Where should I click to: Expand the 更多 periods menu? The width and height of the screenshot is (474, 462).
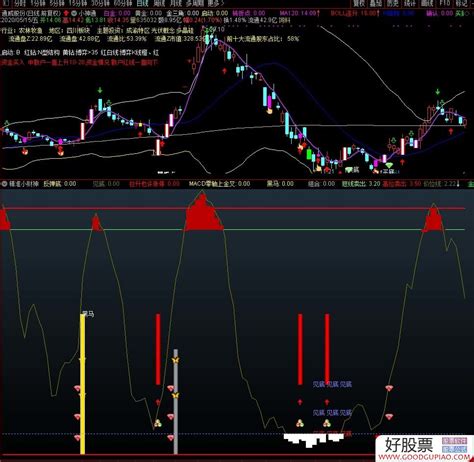click(x=215, y=3)
